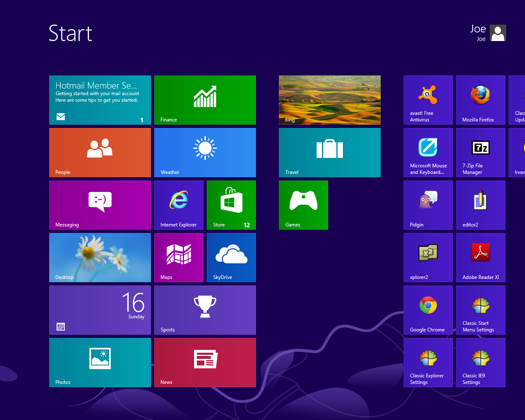The width and height of the screenshot is (525, 420).
Task: Open avast! Free Antivirus
Action: pos(428,100)
